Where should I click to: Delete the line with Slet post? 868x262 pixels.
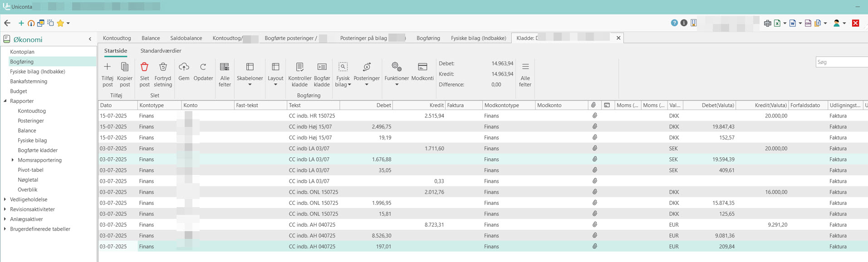coord(144,75)
